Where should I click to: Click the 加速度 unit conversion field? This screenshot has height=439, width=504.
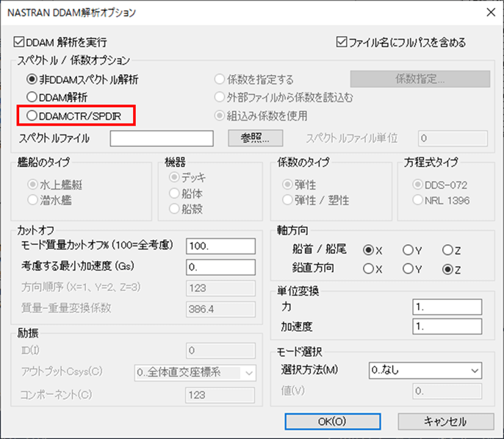(x=447, y=326)
